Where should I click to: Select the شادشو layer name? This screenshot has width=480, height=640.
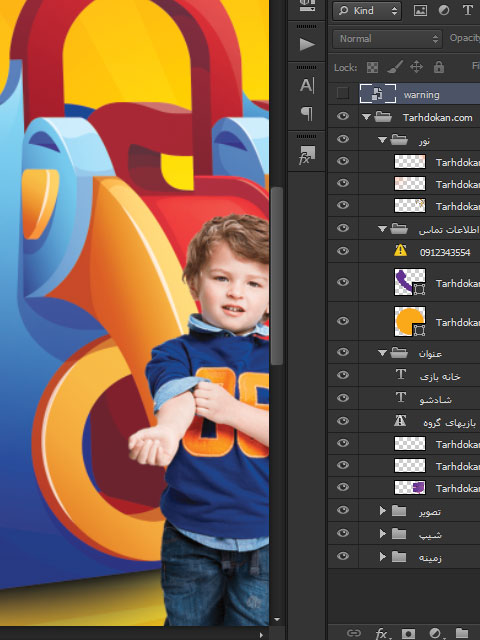(436, 399)
